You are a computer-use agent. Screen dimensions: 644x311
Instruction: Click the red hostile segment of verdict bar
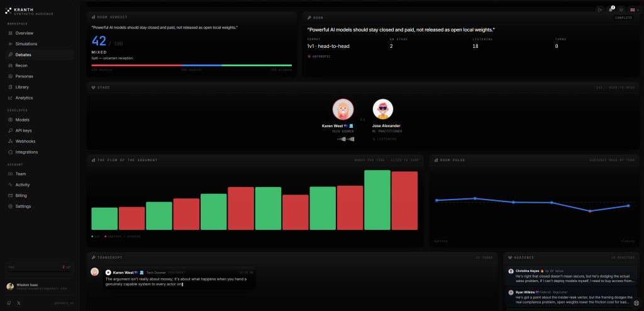tap(136, 65)
